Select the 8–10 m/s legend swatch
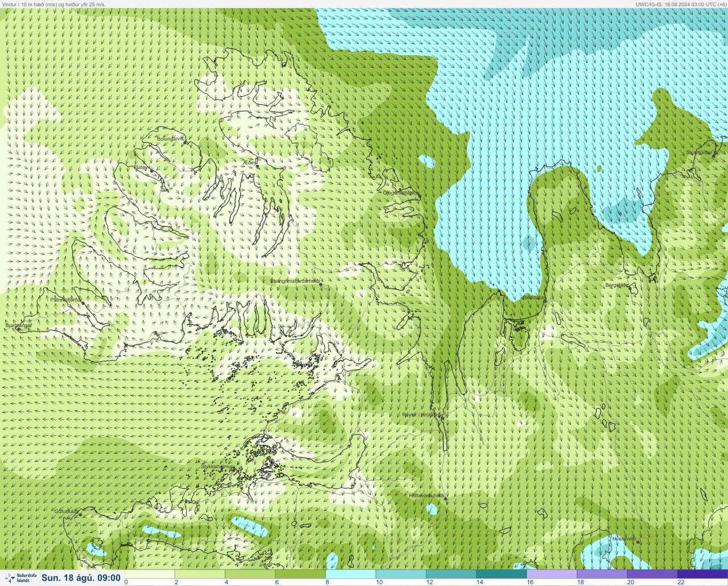Screen dimensions: 728x586 click(351, 574)
